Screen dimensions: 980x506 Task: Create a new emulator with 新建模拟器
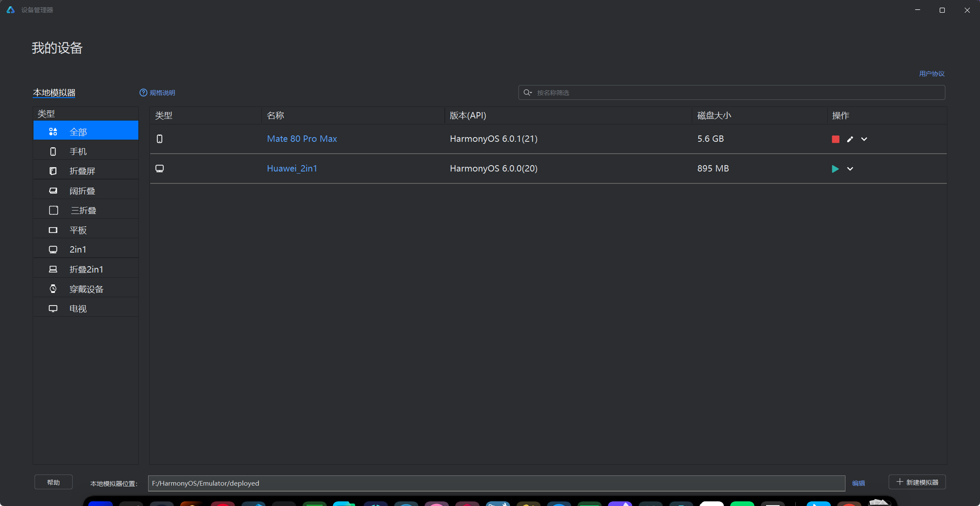pos(917,482)
